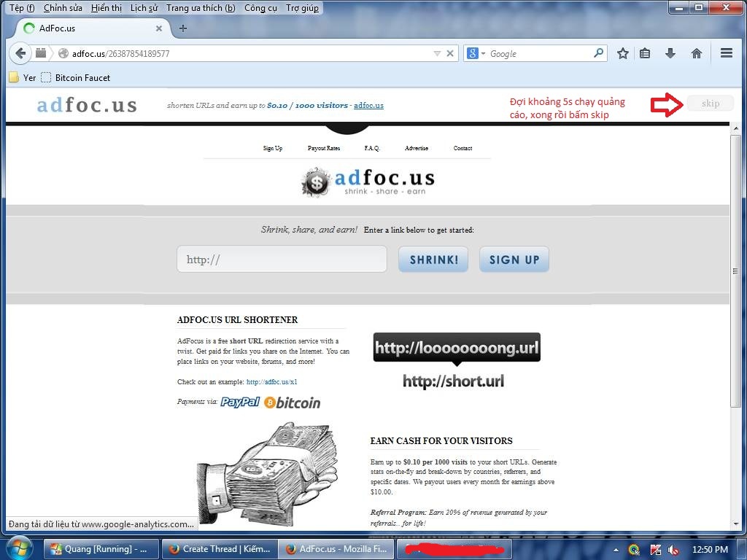Switch to Quang [Running] taskbar window

coord(100,549)
